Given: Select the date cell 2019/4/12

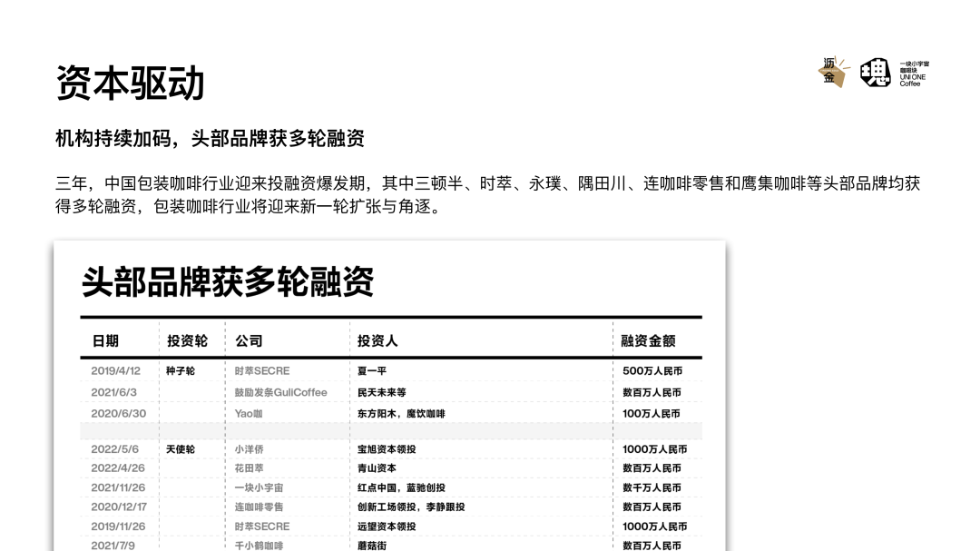Looking at the screenshot, I should coord(116,371).
